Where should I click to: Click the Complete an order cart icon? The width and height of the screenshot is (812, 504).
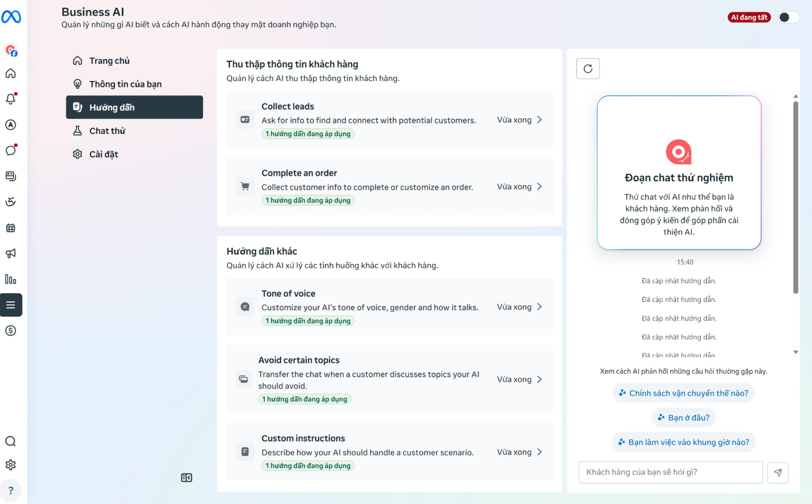coord(245,186)
